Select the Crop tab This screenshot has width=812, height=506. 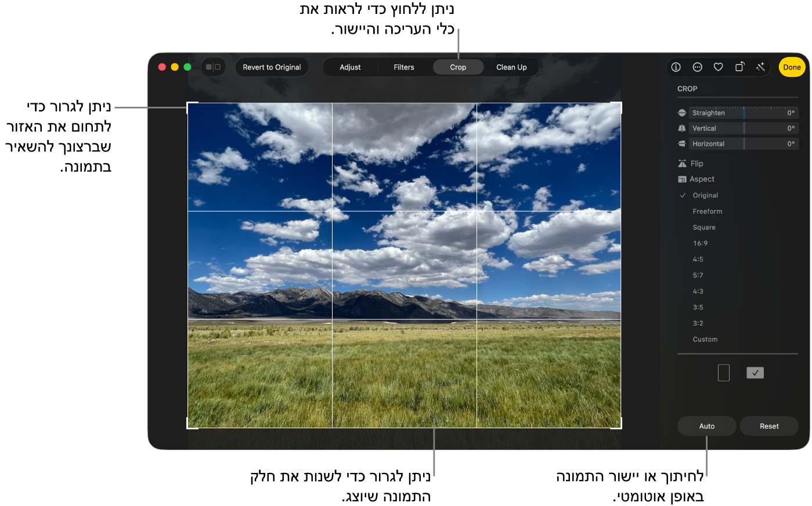click(458, 67)
